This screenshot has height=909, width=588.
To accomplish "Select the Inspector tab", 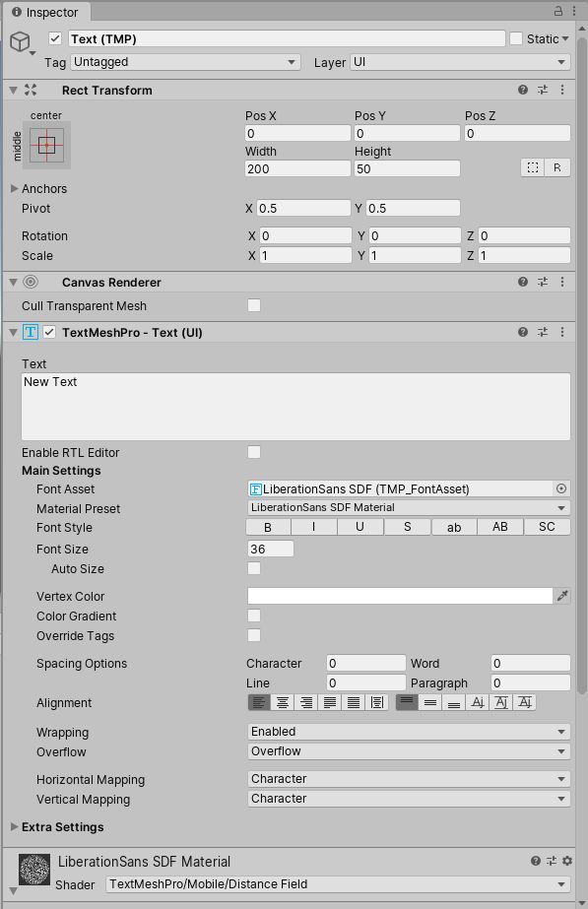I will click(x=45, y=12).
